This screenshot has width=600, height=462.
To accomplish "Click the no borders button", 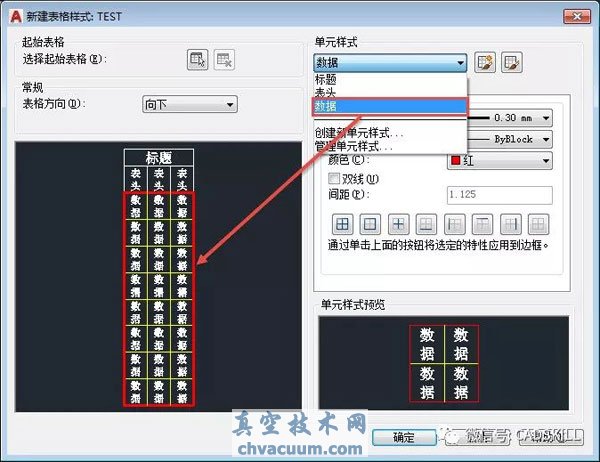I will click(x=538, y=224).
